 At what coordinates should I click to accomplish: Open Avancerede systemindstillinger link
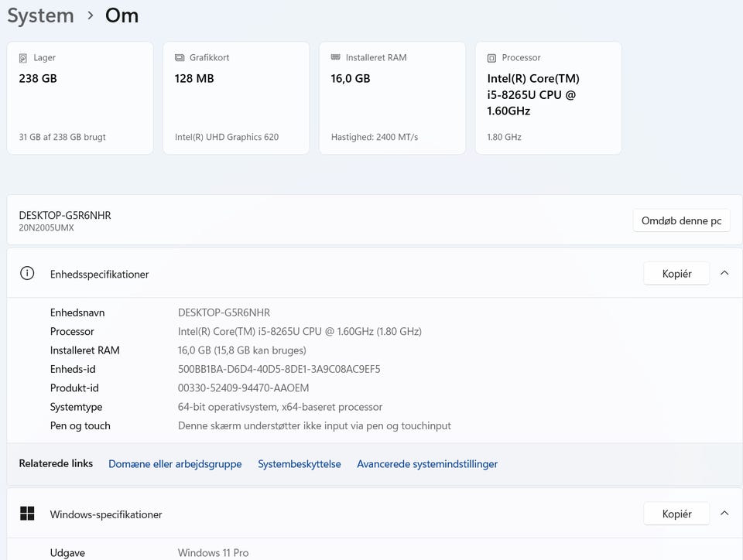click(427, 464)
